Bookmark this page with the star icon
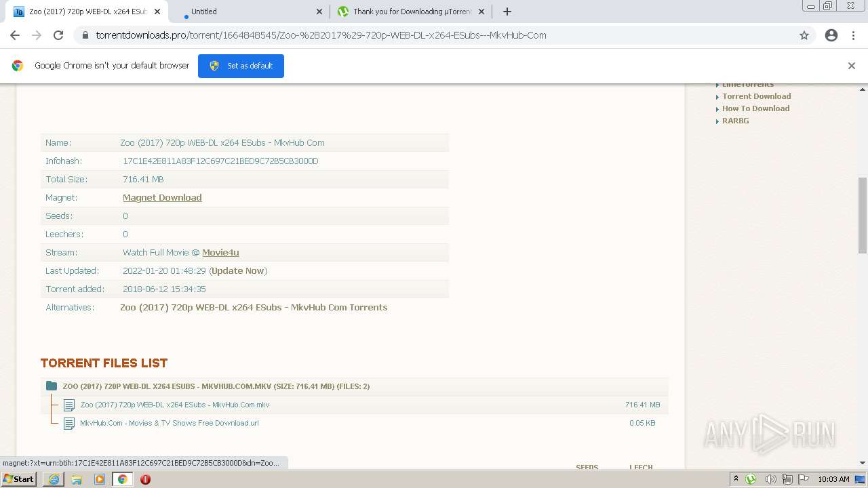This screenshot has height=488, width=868. coord(804,35)
